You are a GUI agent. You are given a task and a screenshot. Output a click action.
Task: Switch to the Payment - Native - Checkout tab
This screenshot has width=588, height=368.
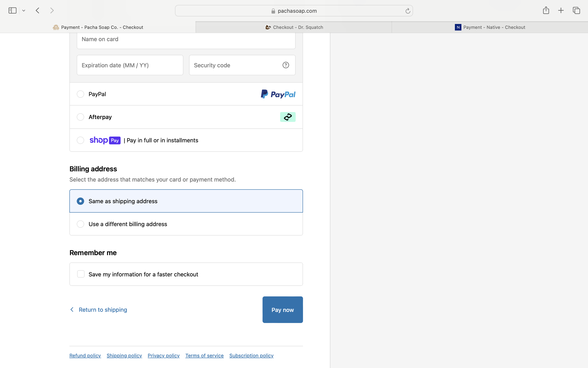[x=490, y=27]
